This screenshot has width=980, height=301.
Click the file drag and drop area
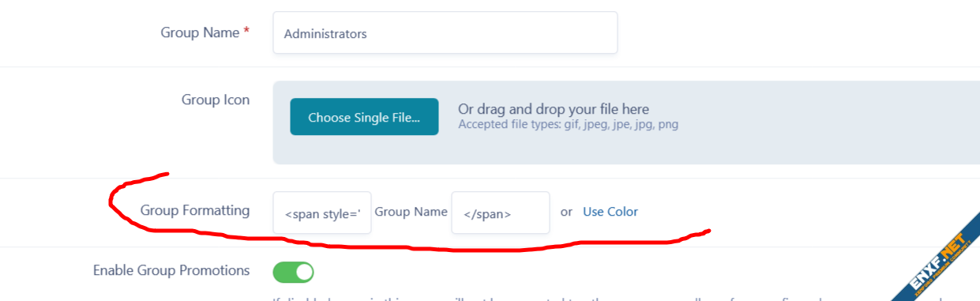[626, 122]
